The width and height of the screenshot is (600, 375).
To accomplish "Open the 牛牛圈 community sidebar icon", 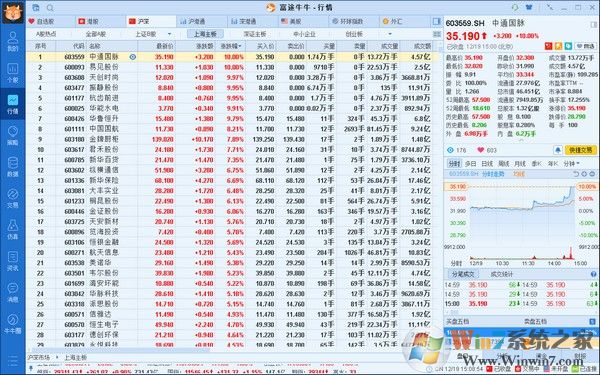I will coord(13,324).
